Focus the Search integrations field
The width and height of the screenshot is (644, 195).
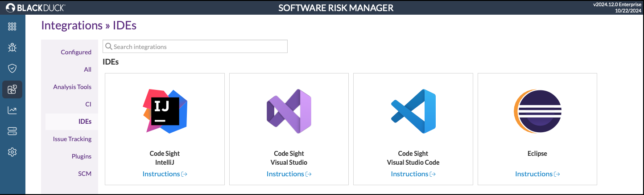[x=195, y=46]
